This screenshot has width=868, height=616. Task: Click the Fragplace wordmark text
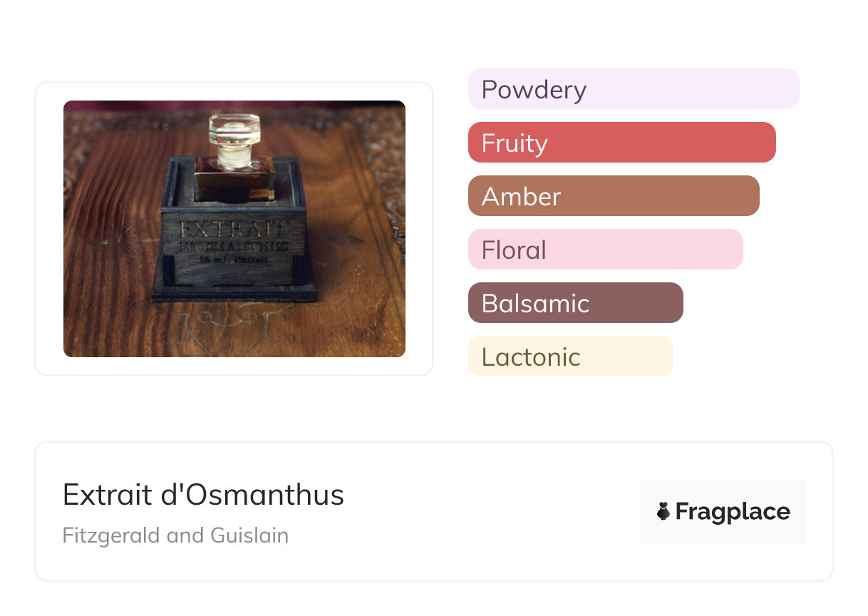(733, 512)
